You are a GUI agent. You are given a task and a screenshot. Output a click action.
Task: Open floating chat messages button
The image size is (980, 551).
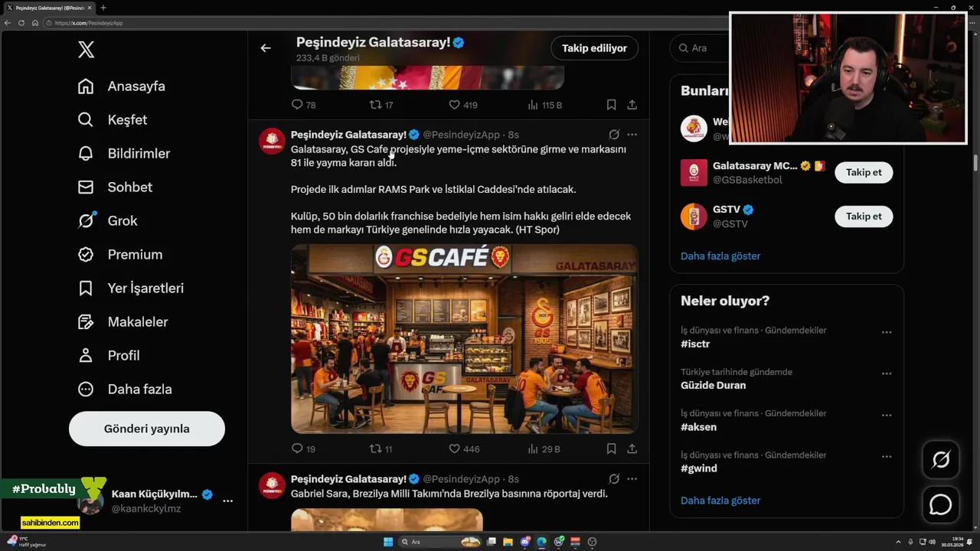[940, 504]
